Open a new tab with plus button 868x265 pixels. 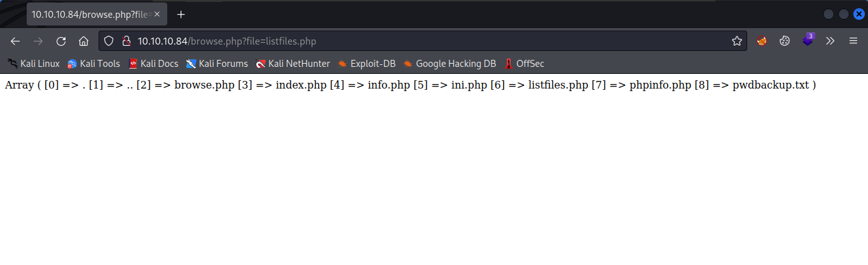tap(181, 14)
